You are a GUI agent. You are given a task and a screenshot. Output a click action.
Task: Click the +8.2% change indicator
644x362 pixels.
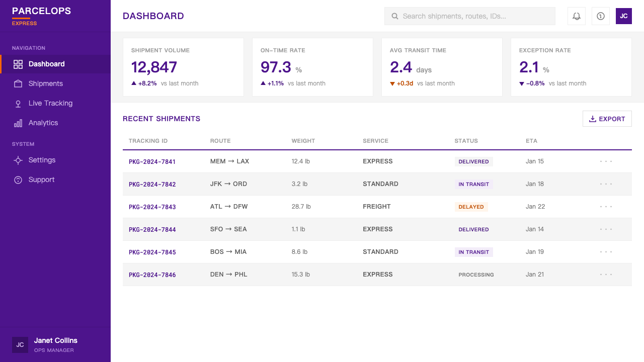point(144,83)
